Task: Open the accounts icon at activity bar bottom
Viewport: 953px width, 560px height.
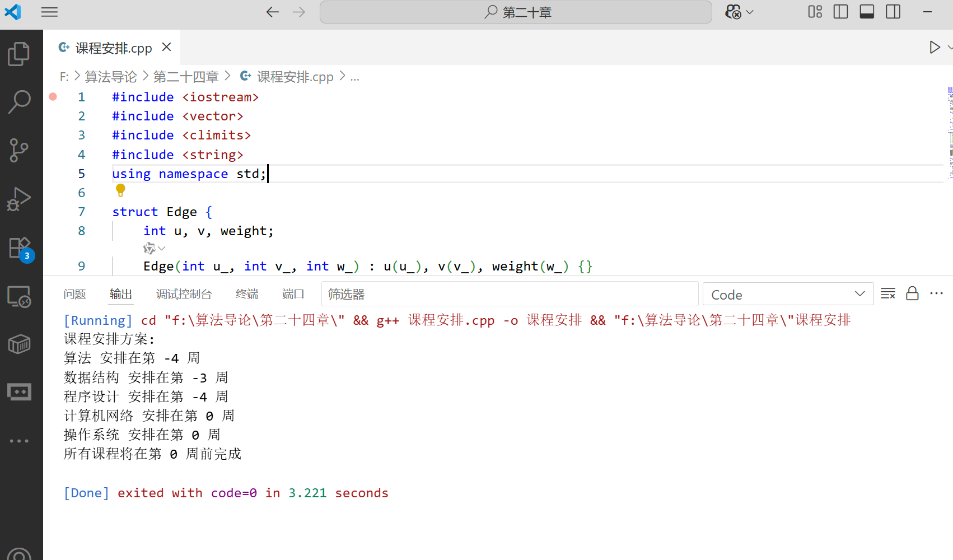Action: pos(19,554)
